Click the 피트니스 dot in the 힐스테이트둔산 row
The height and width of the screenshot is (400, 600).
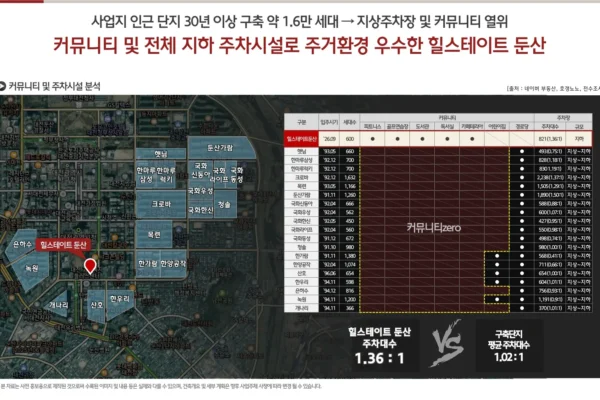[x=372, y=139]
